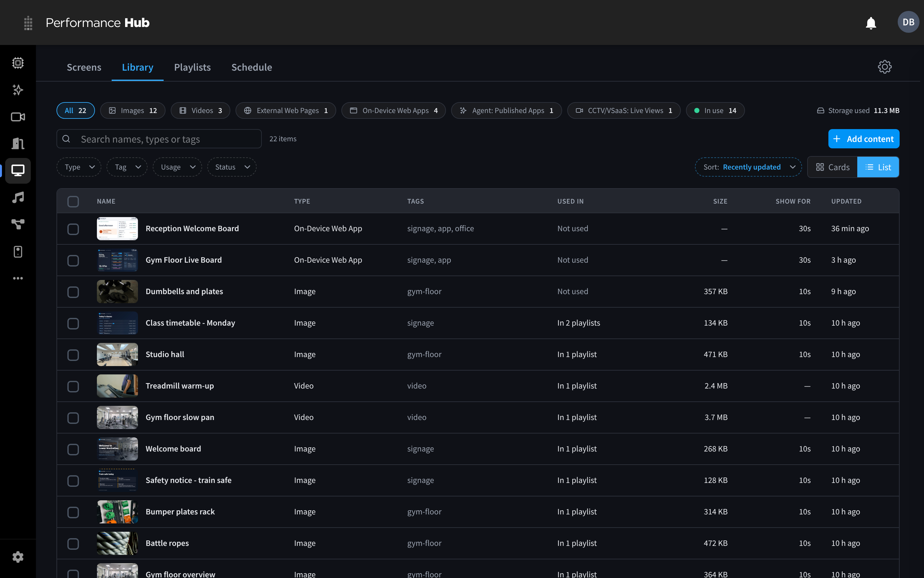Filter by CCTV/VSaaS: Live Views chip
Viewport: 924px width, 578px height.
point(623,110)
